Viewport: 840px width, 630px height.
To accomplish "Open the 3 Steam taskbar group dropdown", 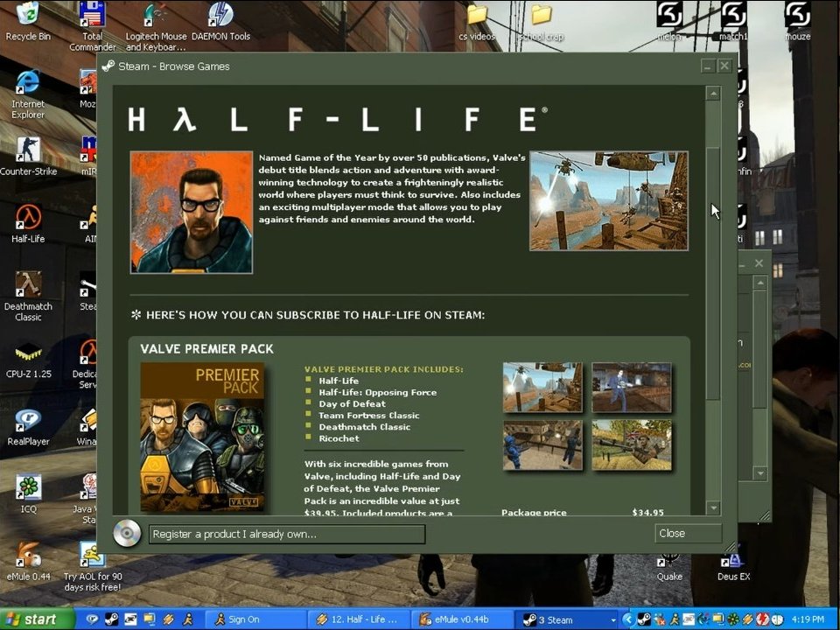I will click(x=612, y=619).
